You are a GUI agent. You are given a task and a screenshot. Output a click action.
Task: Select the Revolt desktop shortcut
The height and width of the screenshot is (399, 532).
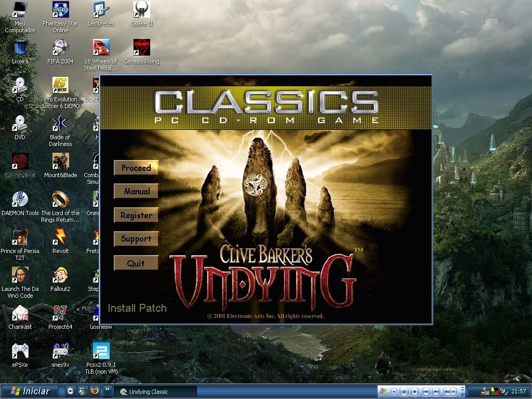[60, 241]
